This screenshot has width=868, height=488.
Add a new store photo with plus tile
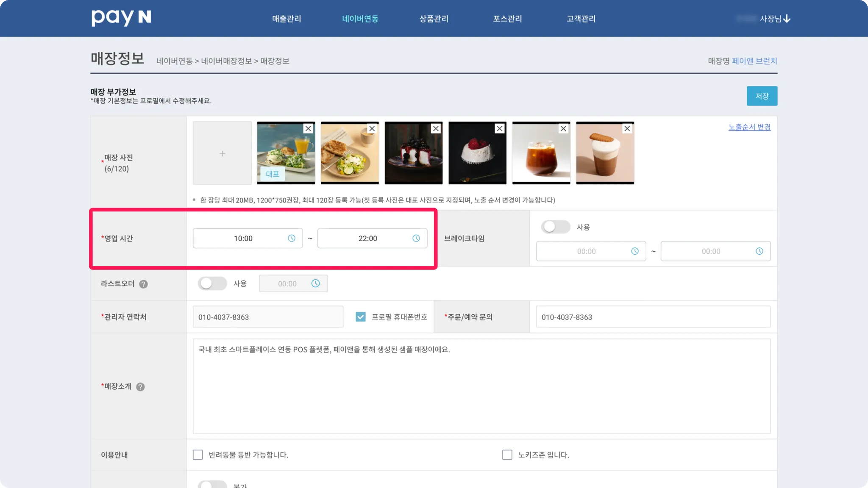click(x=222, y=153)
